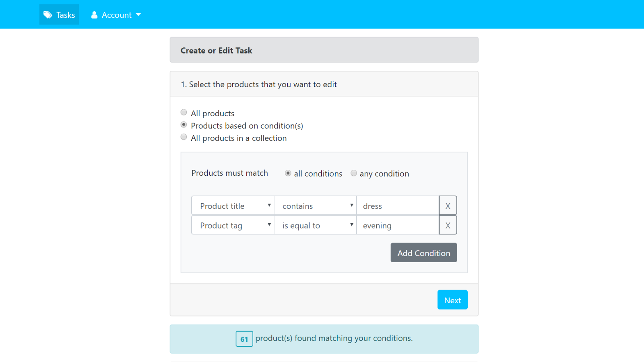Remove the "dress" condition using its X
The height and width of the screenshot is (362, 644).
pyautogui.click(x=448, y=206)
